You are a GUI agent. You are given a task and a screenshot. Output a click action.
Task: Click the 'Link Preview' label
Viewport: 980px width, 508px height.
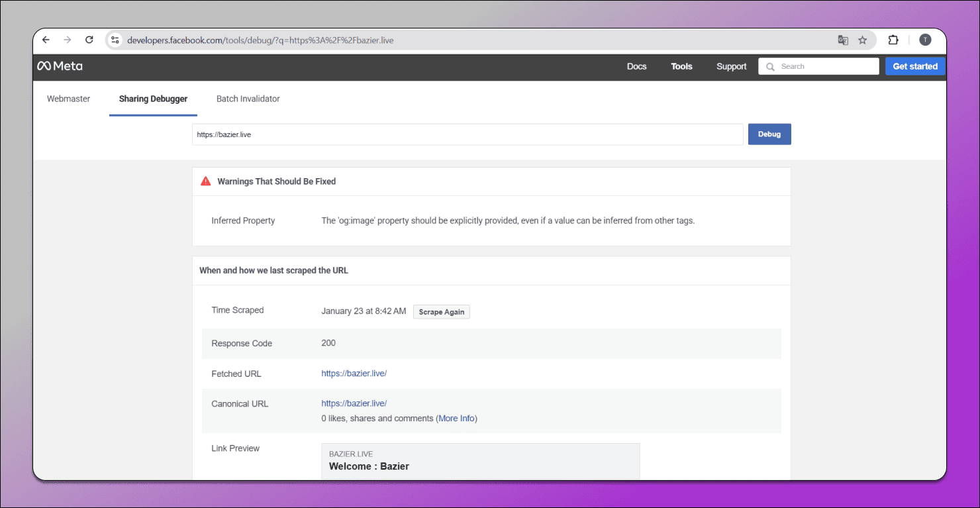[235, 448]
